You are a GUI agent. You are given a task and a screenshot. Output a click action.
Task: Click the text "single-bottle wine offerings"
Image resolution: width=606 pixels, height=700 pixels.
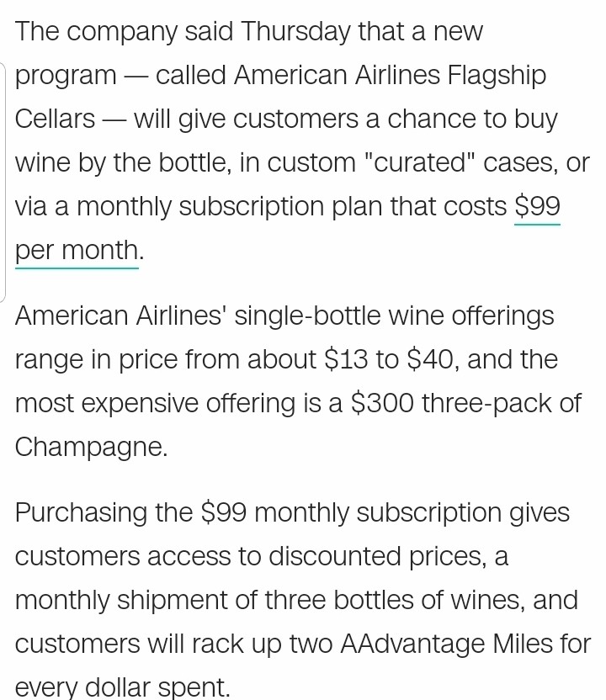coord(394,316)
